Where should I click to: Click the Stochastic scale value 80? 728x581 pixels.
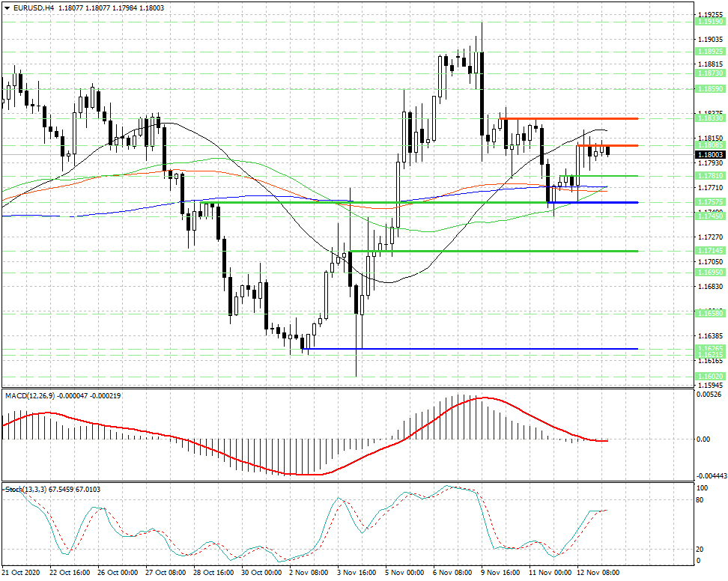point(700,500)
